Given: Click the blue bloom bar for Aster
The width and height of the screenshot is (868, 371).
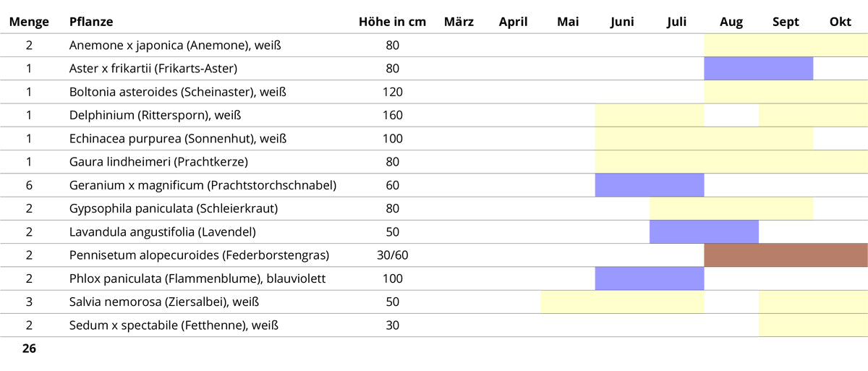Looking at the screenshot, I should click(x=758, y=69).
